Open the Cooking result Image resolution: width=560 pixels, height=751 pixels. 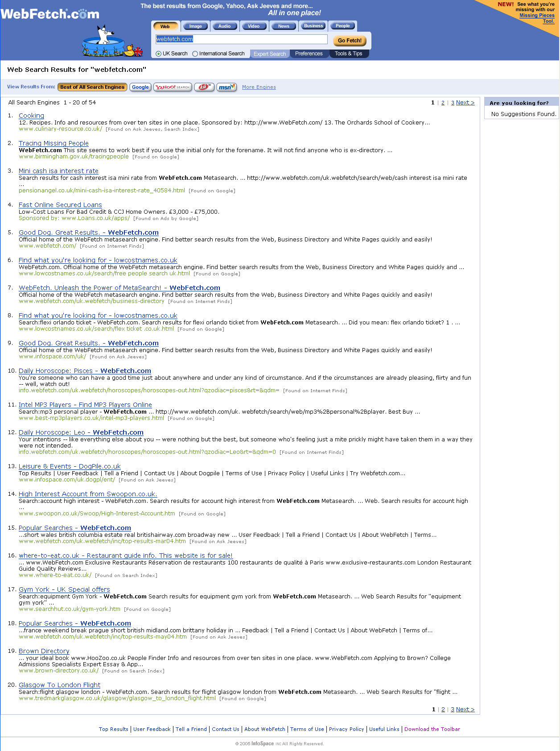coord(31,116)
